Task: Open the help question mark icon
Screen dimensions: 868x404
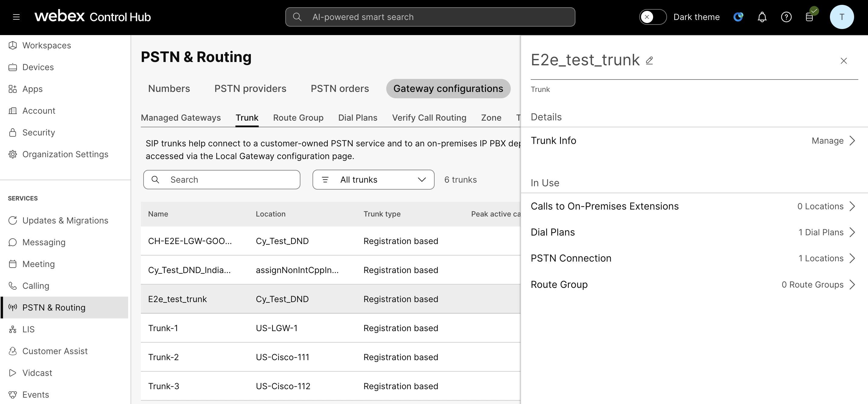Action: pyautogui.click(x=786, y=17)
